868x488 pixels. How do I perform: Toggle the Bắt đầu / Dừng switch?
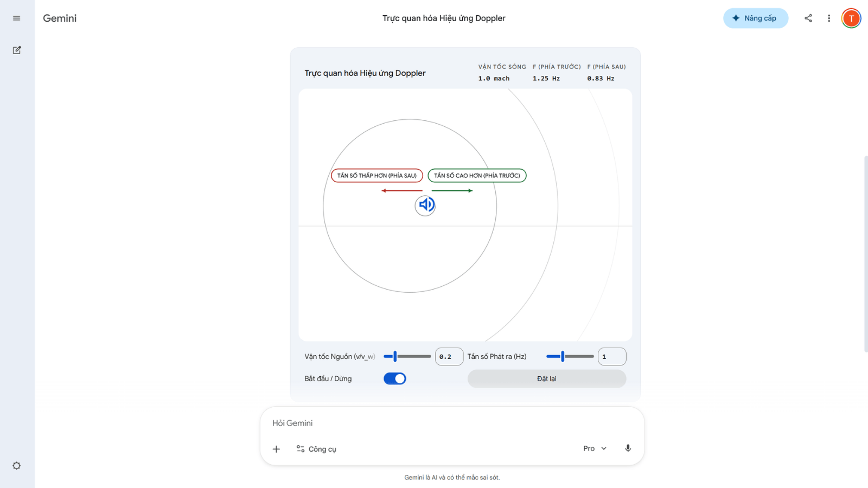(x=395, y=378)
